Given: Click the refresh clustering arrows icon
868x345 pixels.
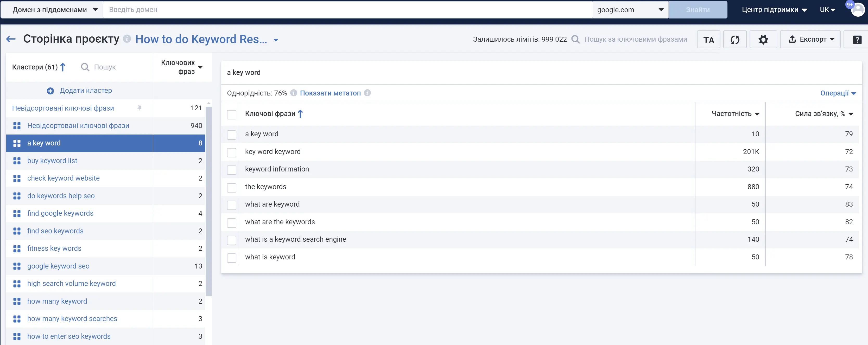Looking at the screenshot, I should 734,40.
